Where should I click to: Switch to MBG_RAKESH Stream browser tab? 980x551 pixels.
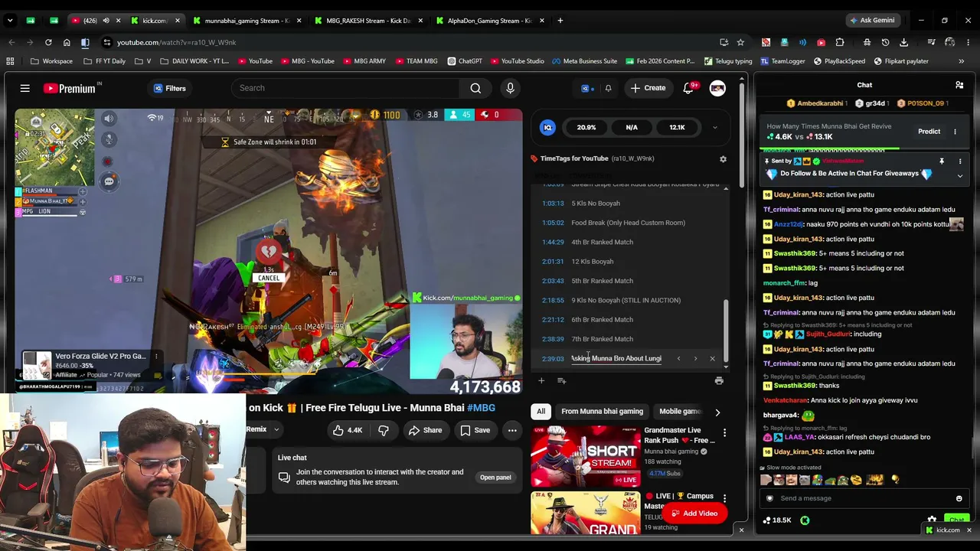pos(368,21)
